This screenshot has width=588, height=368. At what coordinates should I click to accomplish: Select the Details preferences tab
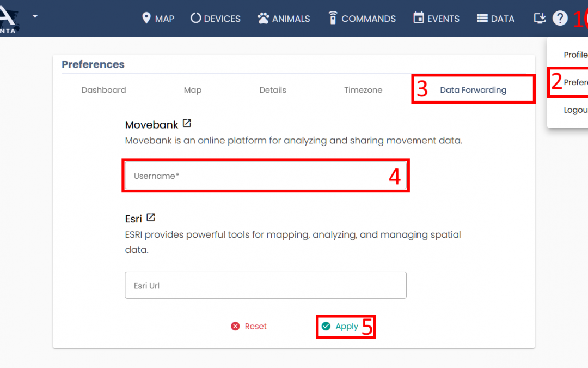click(273, 90)
